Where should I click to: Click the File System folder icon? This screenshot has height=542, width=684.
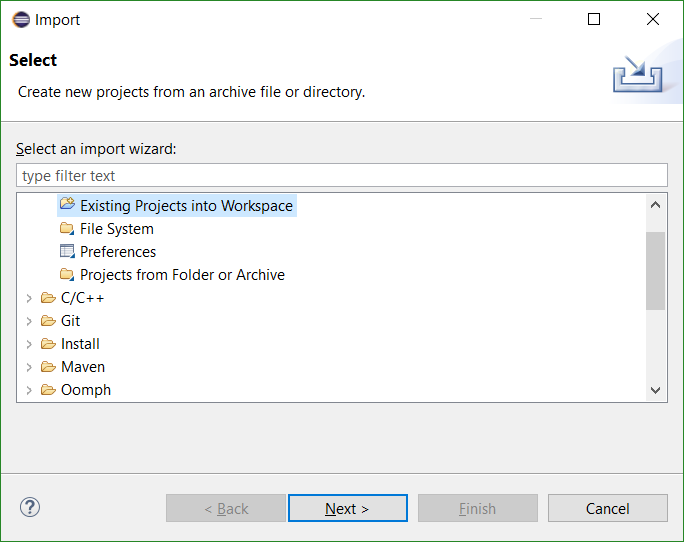pos(67,228)
